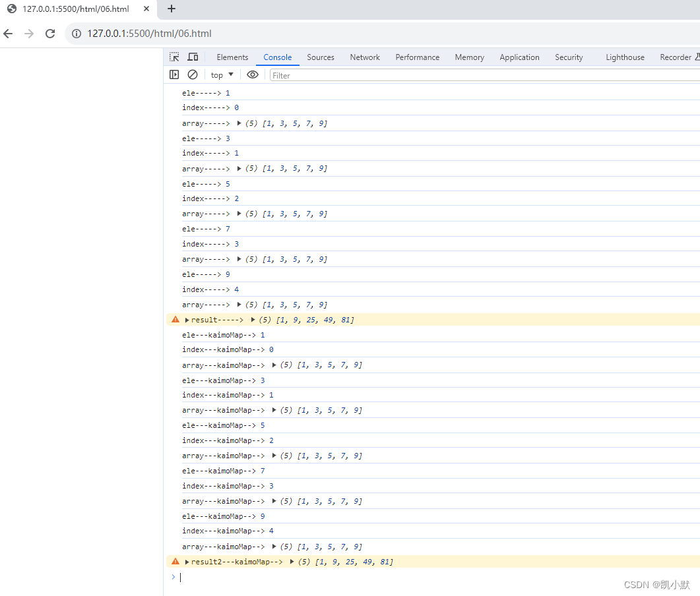
Task: Expand array after 'index-----> 3' row
Action: pos(239,259)
